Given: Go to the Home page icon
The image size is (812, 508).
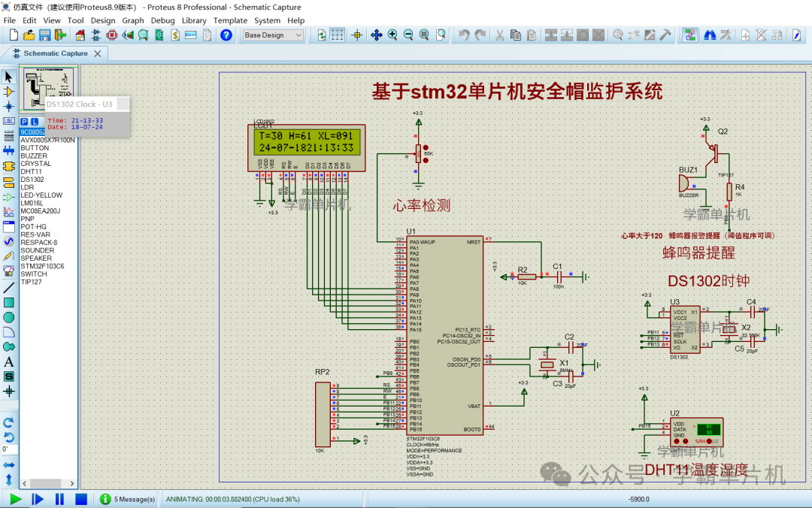Looking at the screenshot, I should (80, 35).
